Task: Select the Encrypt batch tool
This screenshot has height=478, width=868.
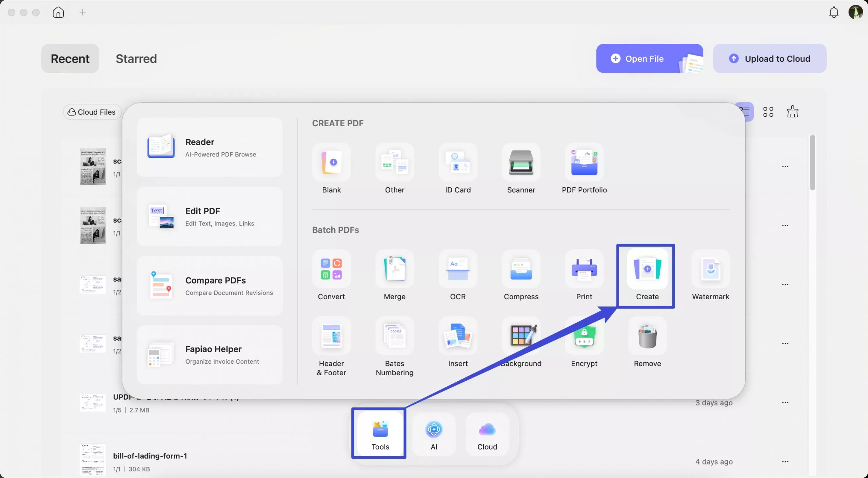Action: click(x=584, y=337)
